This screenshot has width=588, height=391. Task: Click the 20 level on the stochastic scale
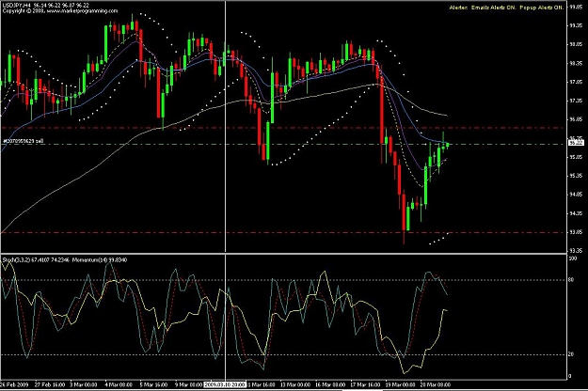point(571,354)
